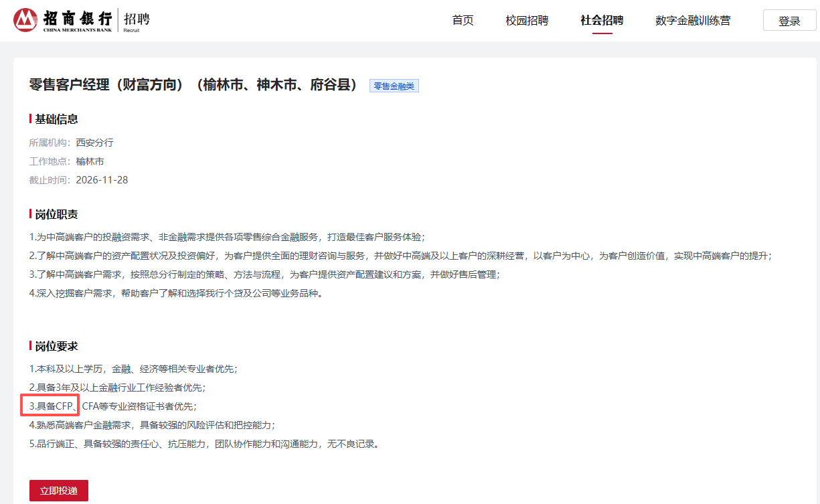This screenshot has height=504, width=820.
Task: Click duty line 1 about 零售综合金融服务
Action: (228, 237)
